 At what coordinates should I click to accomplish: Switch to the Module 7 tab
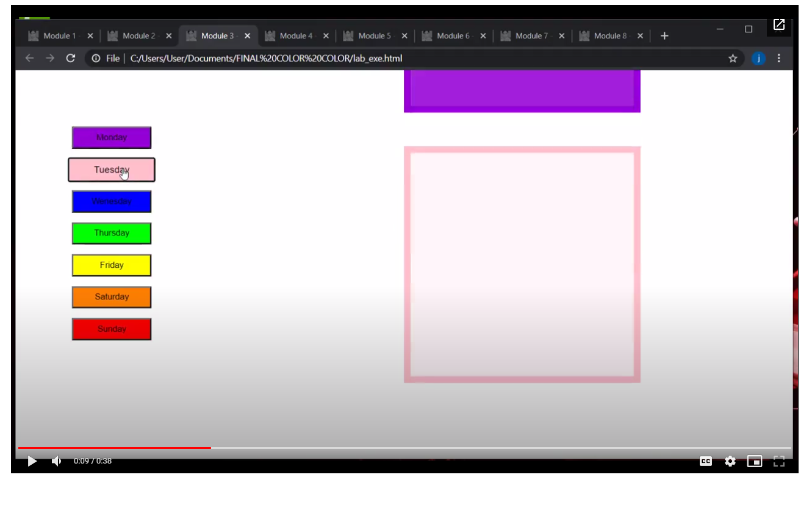tap(533, 36)
